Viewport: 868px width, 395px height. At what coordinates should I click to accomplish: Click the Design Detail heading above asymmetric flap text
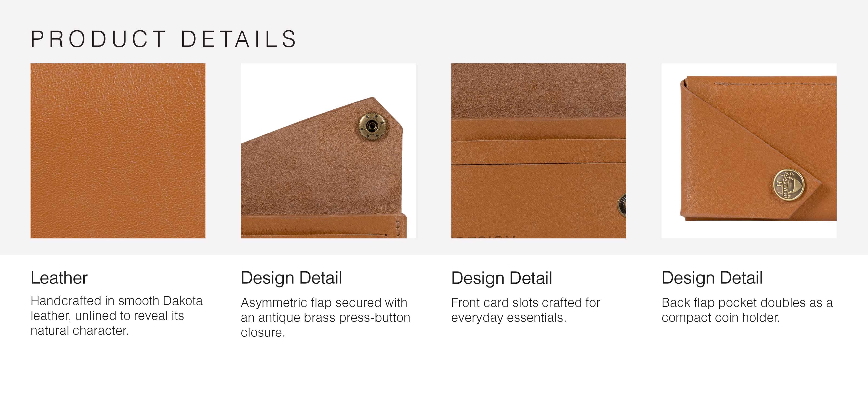pos(292,278)
